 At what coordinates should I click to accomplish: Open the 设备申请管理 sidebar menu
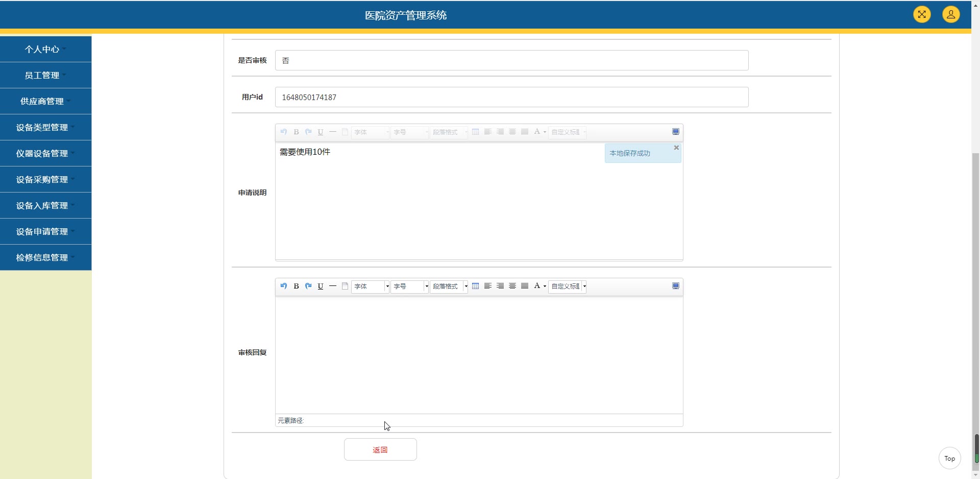45,231
